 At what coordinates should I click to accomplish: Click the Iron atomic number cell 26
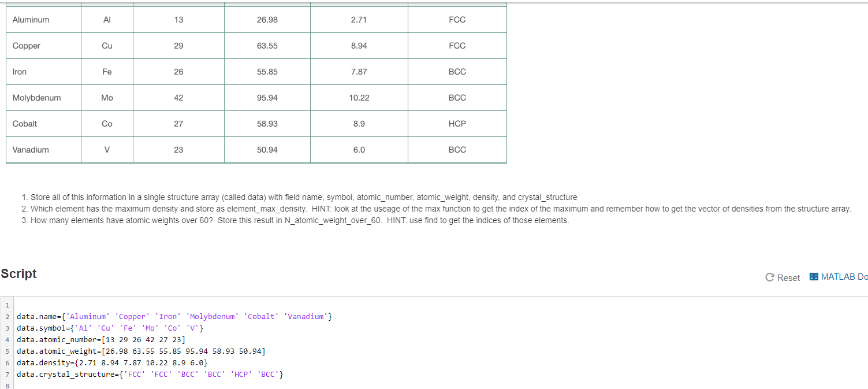coord(178,71)
